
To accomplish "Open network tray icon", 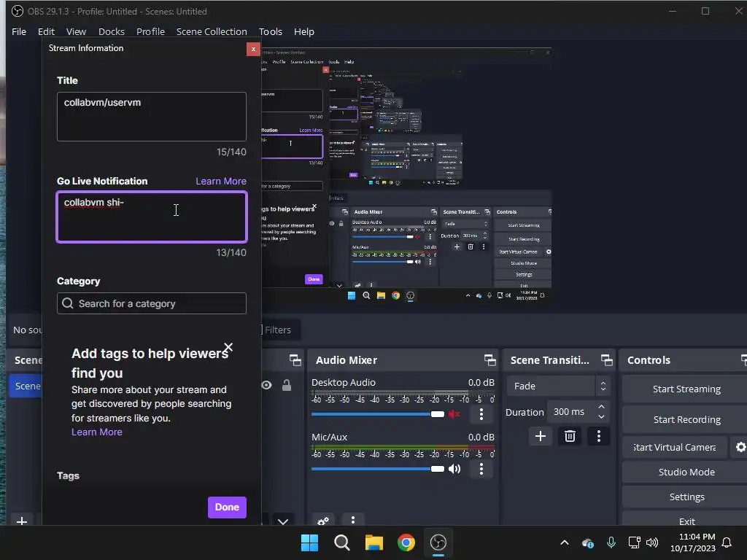I will tap(634, 542).
